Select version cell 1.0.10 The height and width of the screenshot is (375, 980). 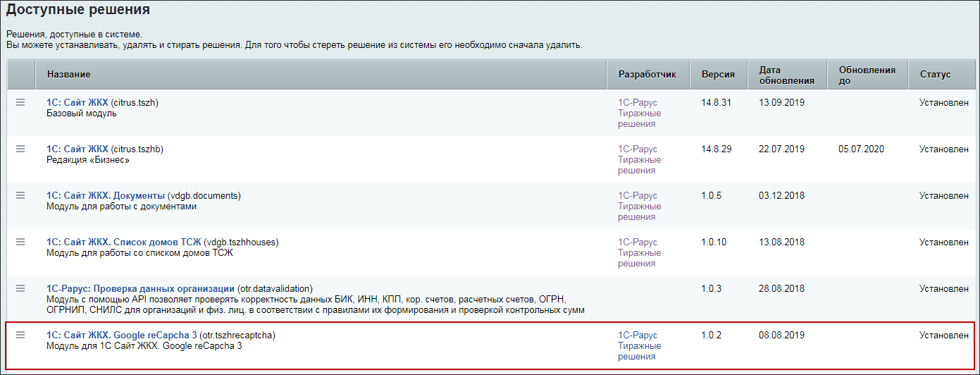tap(714, 242)
